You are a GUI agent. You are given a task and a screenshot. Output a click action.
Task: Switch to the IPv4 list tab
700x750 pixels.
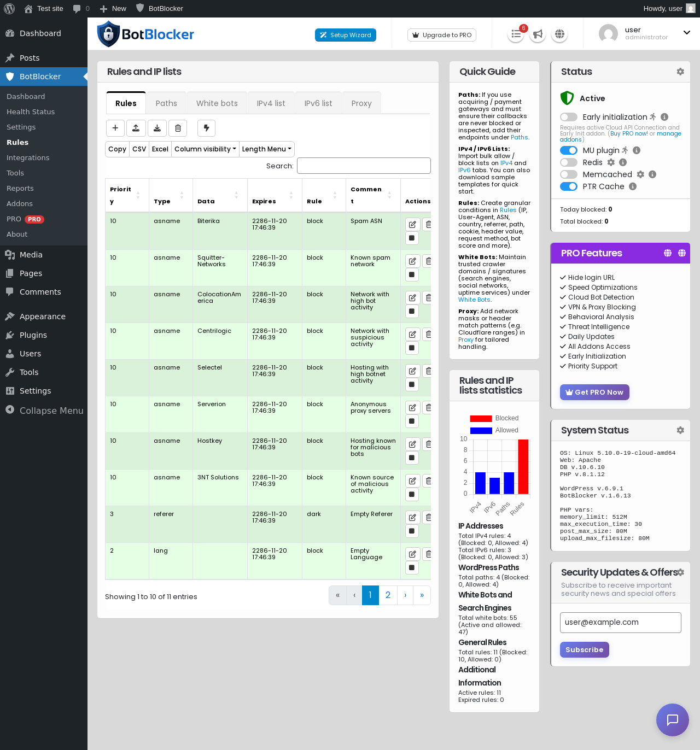[271, 103]
